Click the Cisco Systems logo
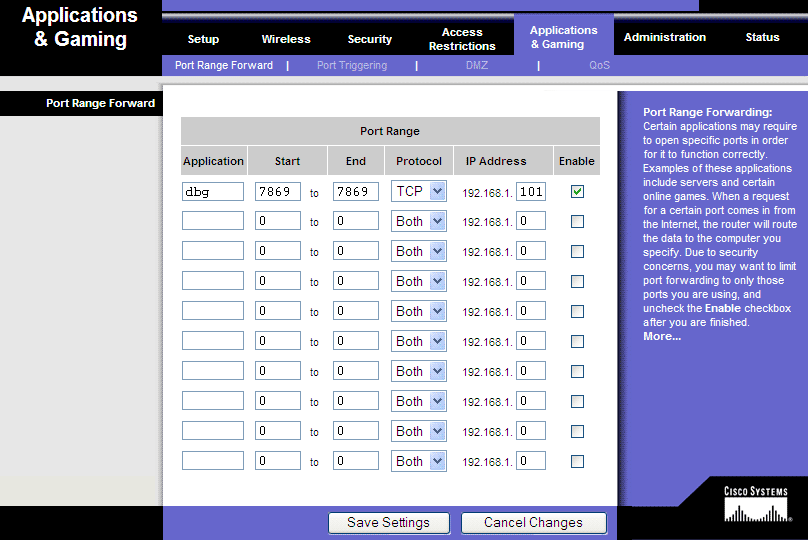This screenshot has height=540, width=808. pos(756,503)
